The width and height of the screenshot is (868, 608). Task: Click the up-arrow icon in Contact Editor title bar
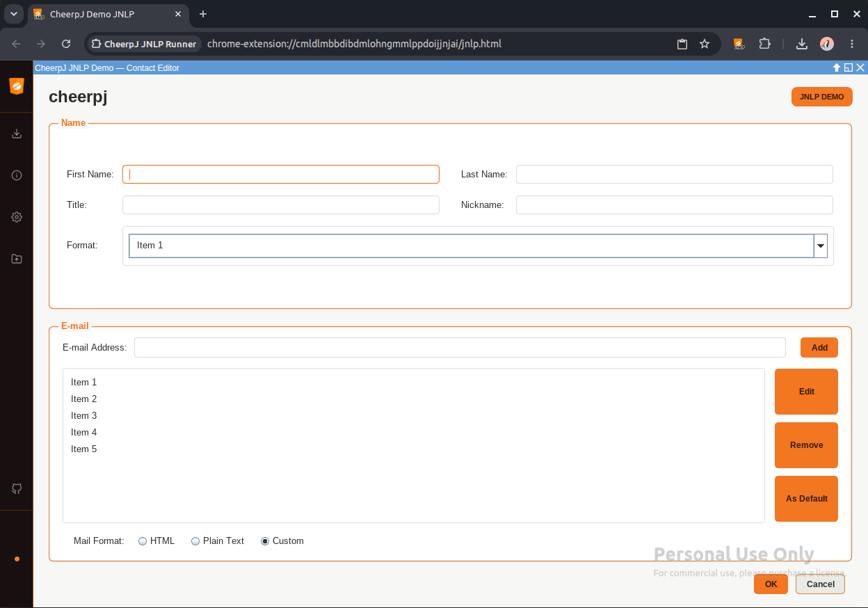837,67
